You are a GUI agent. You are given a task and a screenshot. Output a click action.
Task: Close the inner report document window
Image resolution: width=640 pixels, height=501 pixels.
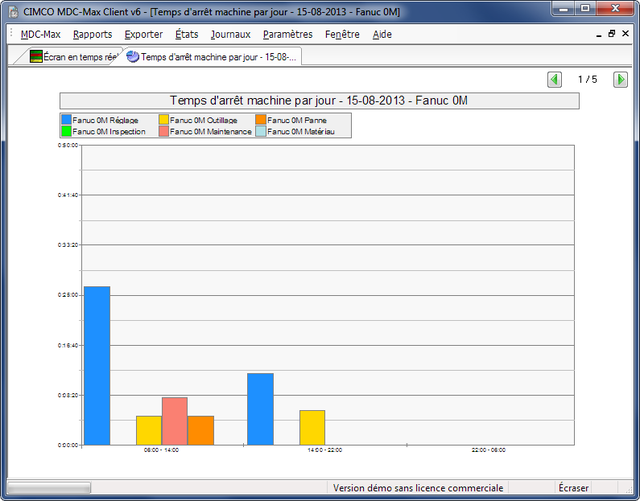[625, 34]
